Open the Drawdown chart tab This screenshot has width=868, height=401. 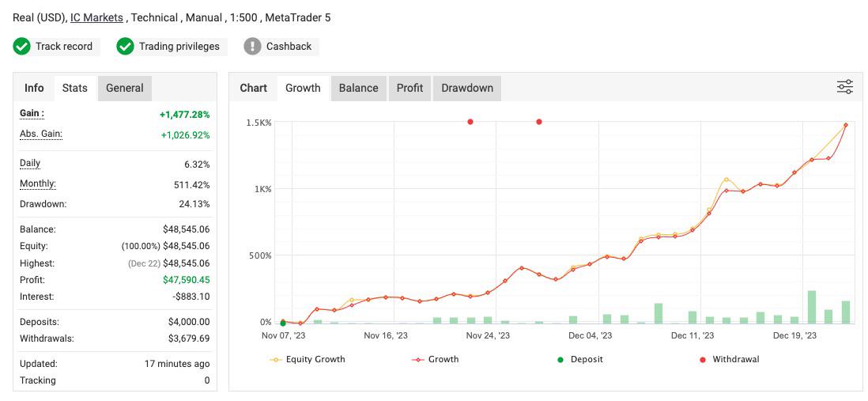[467, 88]
